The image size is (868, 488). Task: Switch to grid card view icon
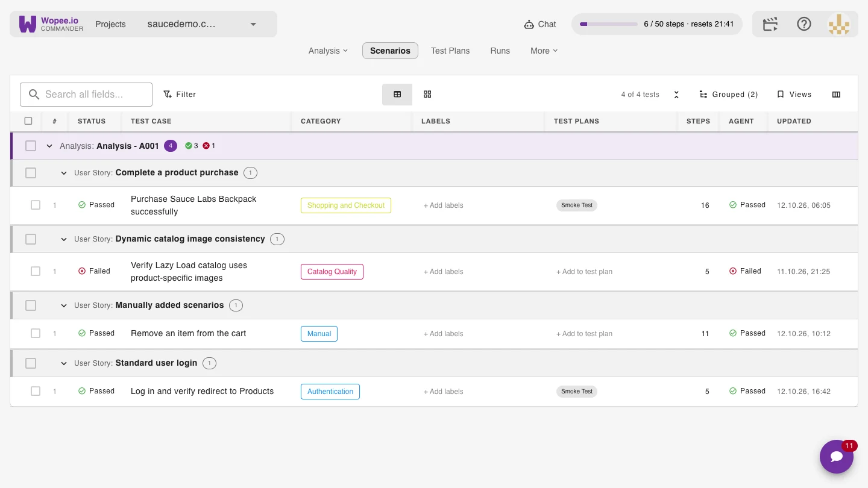(427, 94)
